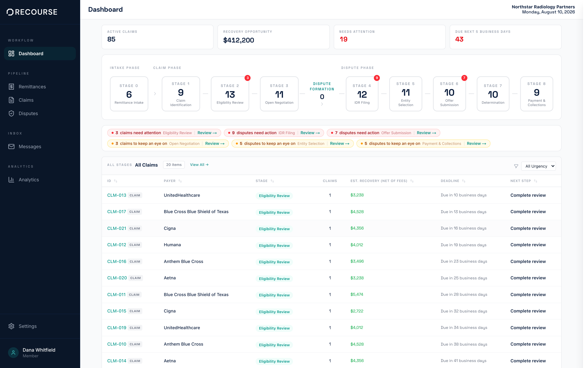This screenshot has height=368, width=588.
Task: Open claim CLM-017
Action: pos(117,212)
